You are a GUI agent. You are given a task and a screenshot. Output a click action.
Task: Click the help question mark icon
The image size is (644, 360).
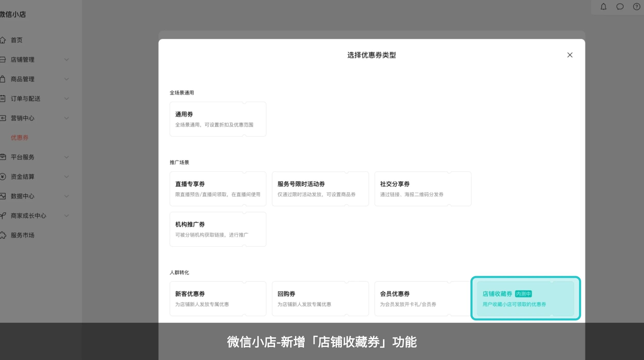tap(637, 7)
